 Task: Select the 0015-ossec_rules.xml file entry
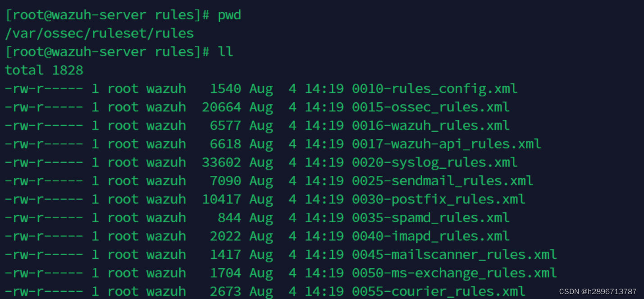click(430, 107)
